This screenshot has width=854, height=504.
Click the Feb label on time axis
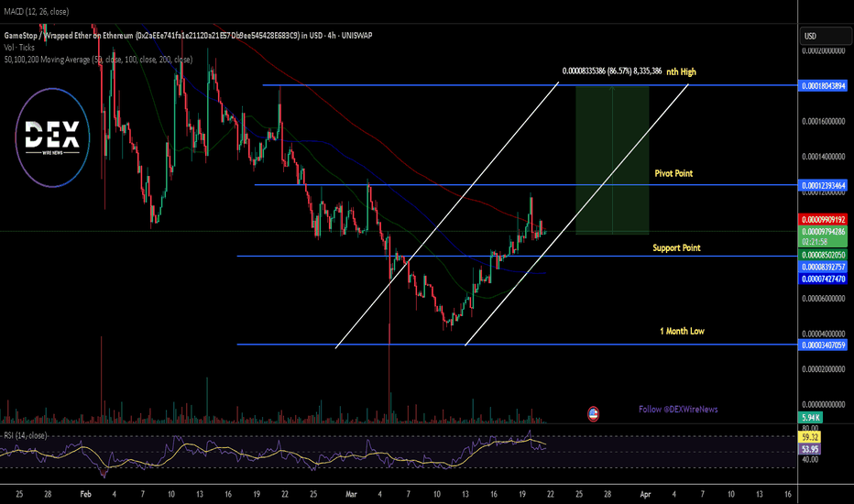point(85,494)
